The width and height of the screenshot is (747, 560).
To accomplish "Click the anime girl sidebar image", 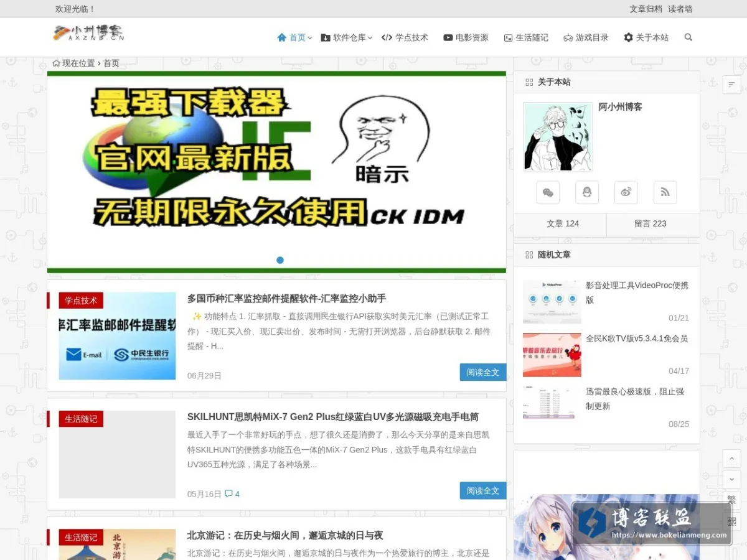I will click(607, 526).
